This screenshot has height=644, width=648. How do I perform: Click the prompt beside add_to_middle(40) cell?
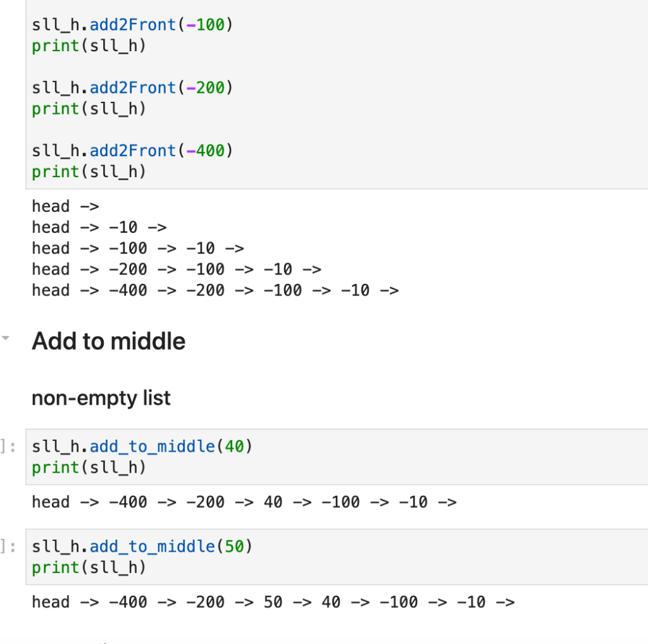pos(8,447)
